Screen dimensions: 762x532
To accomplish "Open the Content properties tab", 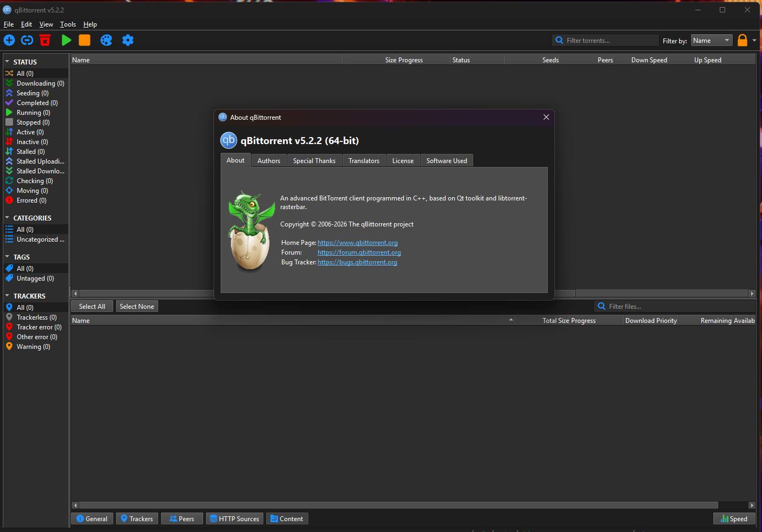I will coord(287,519).
